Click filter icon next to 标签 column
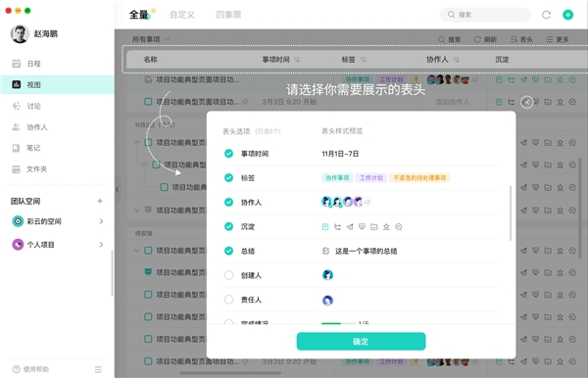The height and width of the screenshot is (378, 588). click(363, 60)
